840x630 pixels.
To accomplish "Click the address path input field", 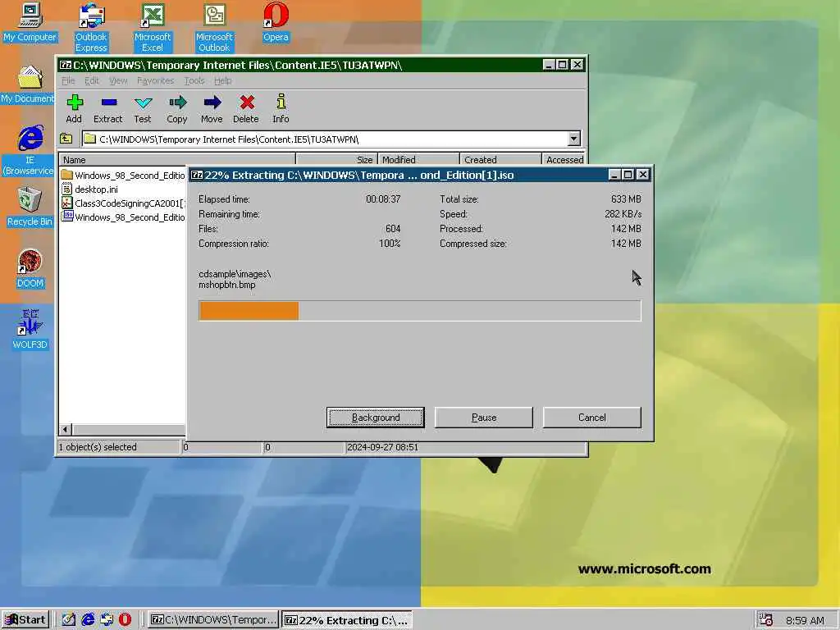I will click(x=325, y=139).
